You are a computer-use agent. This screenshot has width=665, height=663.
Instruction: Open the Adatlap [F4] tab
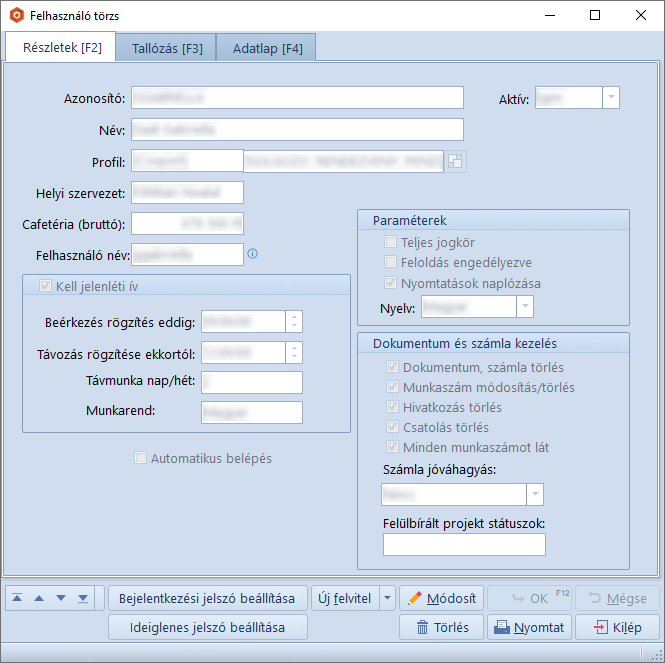click(267, 48)
